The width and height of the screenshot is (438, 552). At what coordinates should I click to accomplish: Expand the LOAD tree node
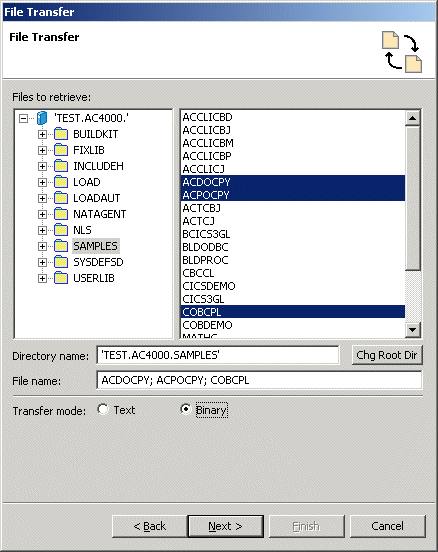point(42,182)
